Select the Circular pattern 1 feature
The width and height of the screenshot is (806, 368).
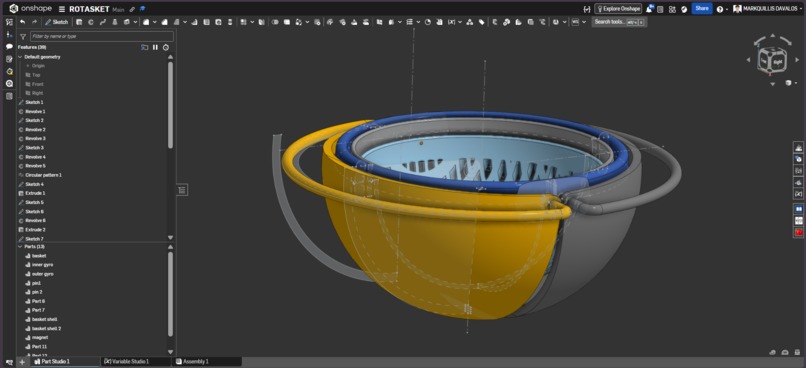[x=44, y=175]
